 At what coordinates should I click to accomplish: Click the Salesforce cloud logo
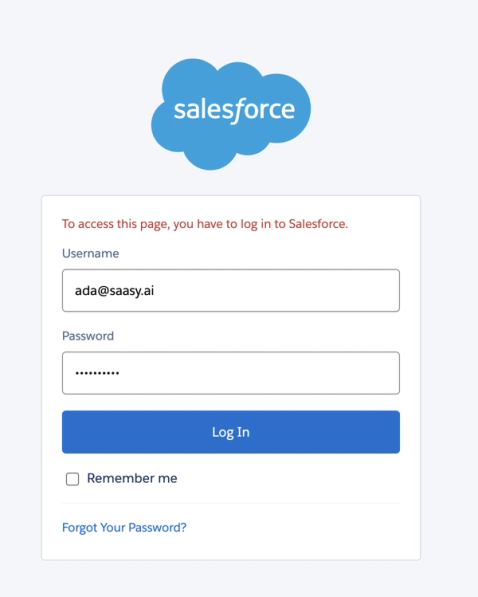pos(231,114)
